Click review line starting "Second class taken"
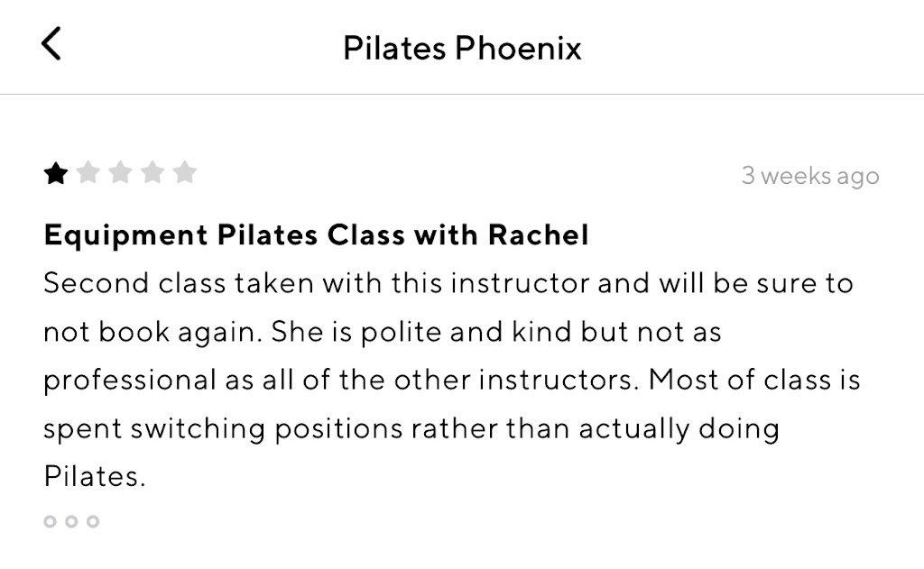 click(x=448, y=283)
